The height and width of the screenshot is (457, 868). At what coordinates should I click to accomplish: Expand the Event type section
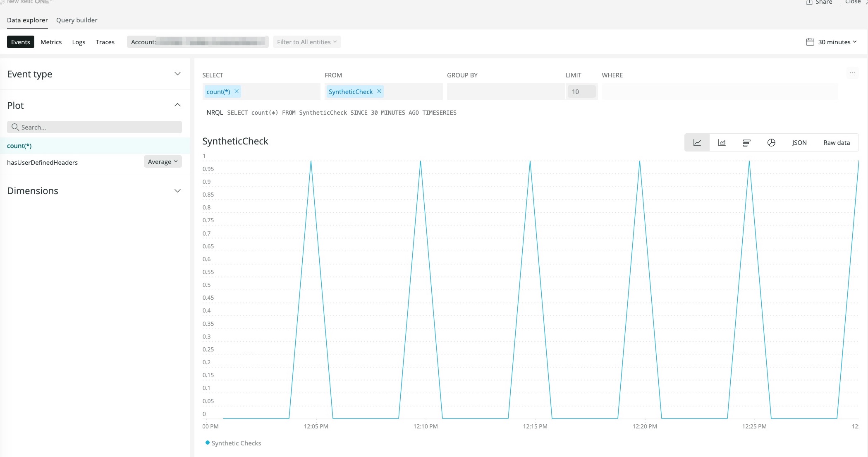177,74
